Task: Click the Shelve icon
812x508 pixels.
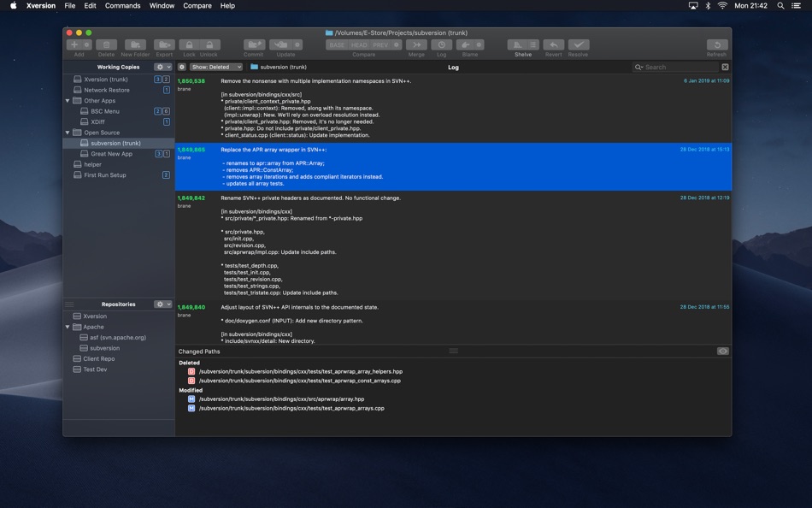Action: pos(517,44)
